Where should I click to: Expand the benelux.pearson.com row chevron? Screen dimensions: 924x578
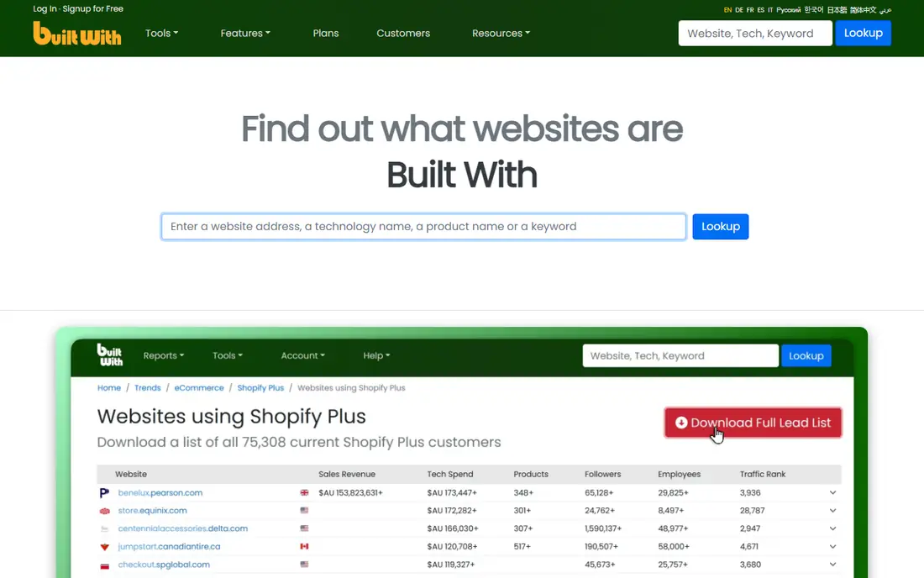tap(832, 492)
